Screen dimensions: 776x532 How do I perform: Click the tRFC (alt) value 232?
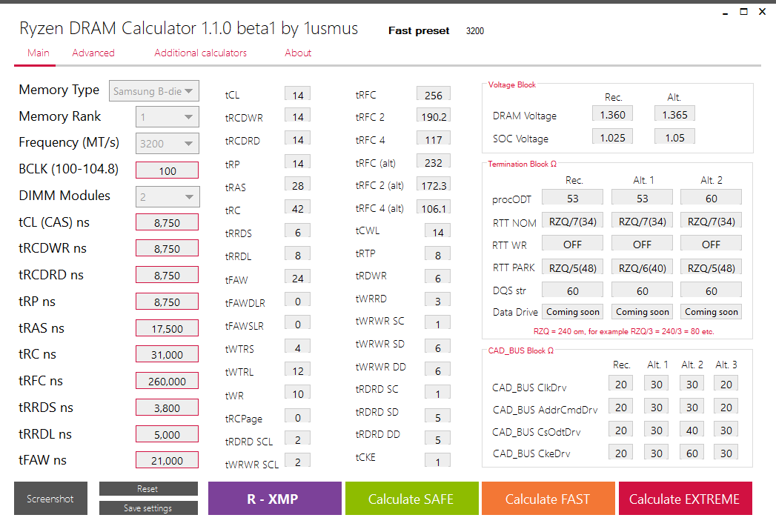[x=434, y=162]
